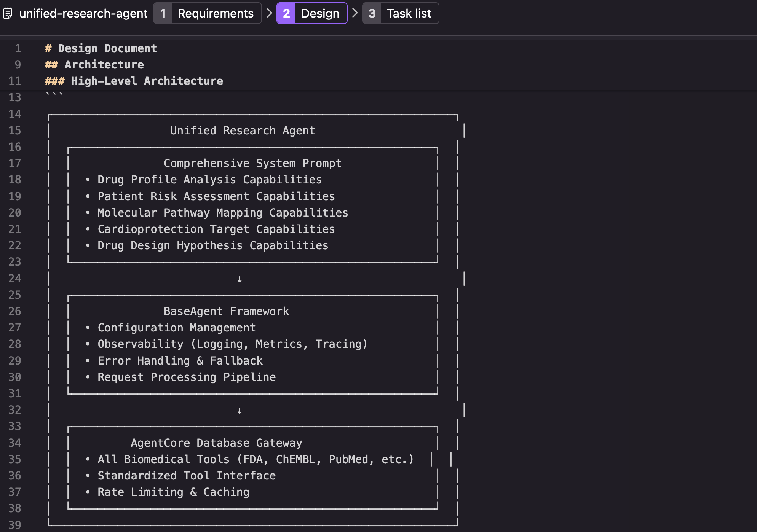The width and height of the screenshot is (757, 532).
Task: Click the number 1 badge for Requirements
Action: [163, 14]
